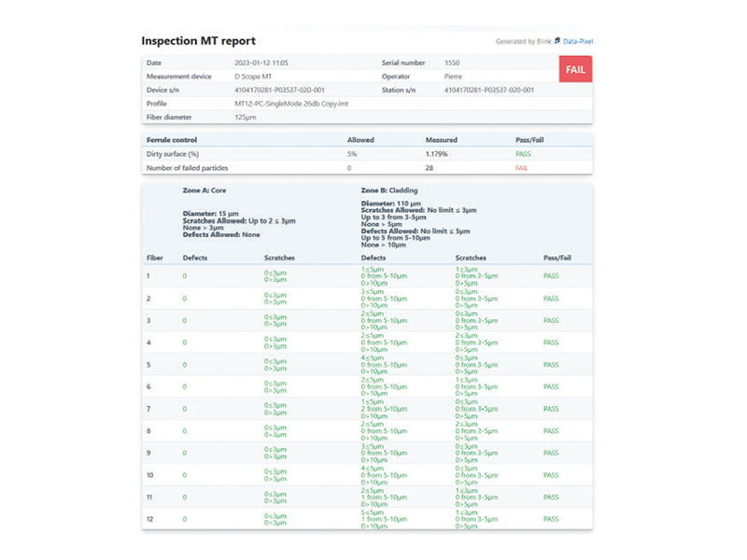The height and width of the screenshot is (560, 747).
Task: Click the measured dirty surface value 1.179%
Action: (x=438, y=153)
